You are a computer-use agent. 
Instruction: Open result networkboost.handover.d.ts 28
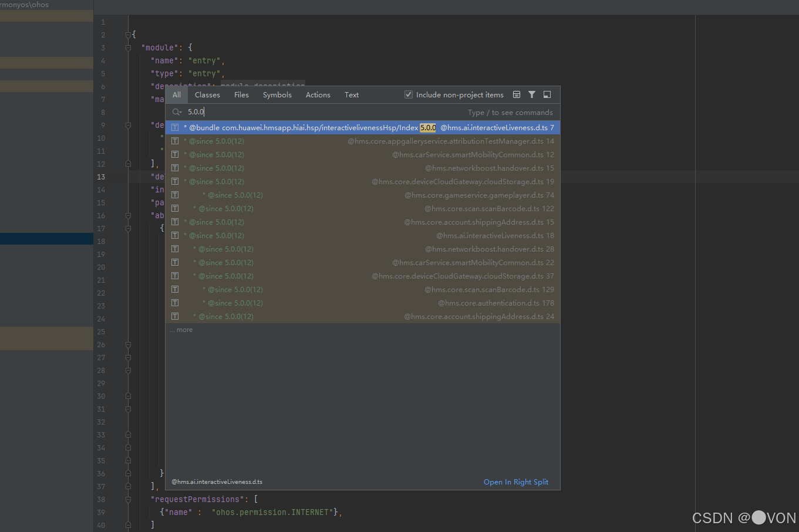(363, 249)
